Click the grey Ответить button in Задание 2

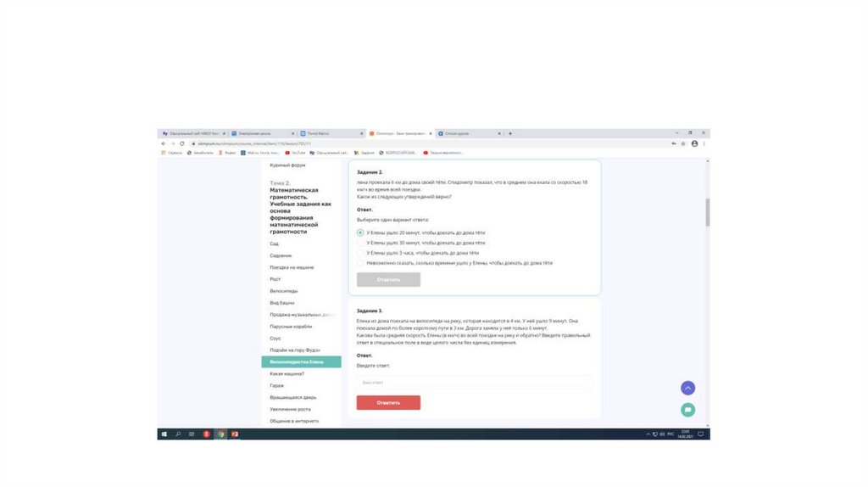point(388,280)
